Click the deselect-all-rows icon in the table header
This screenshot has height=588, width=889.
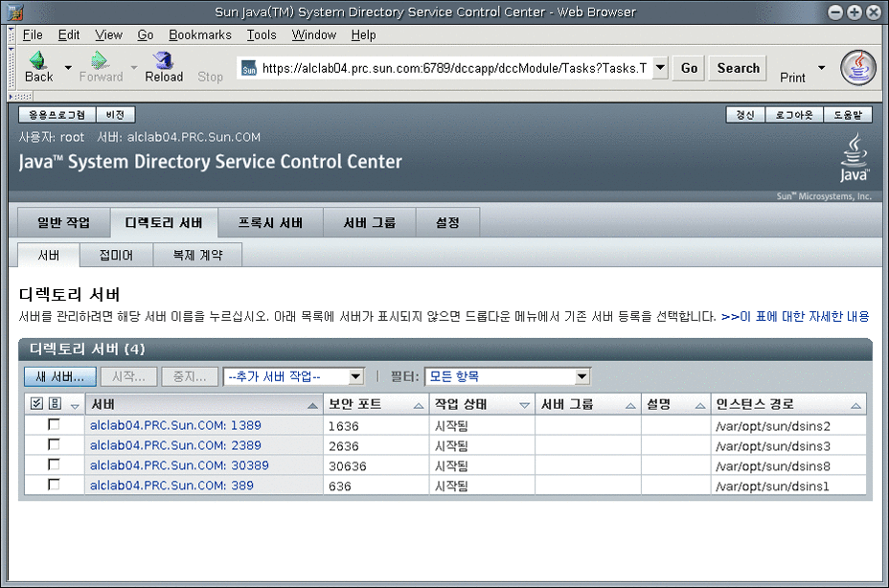(x=55, y=403)
